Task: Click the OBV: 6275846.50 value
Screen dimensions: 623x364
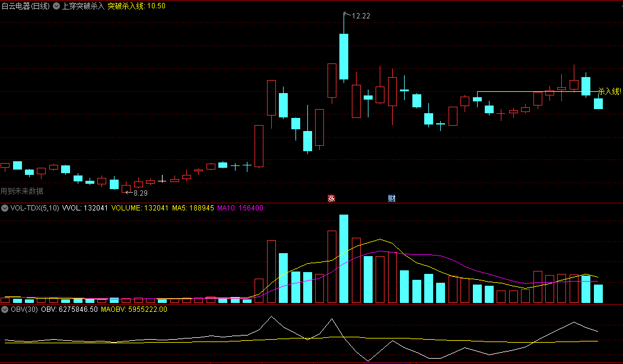Action: click(69, 309)
